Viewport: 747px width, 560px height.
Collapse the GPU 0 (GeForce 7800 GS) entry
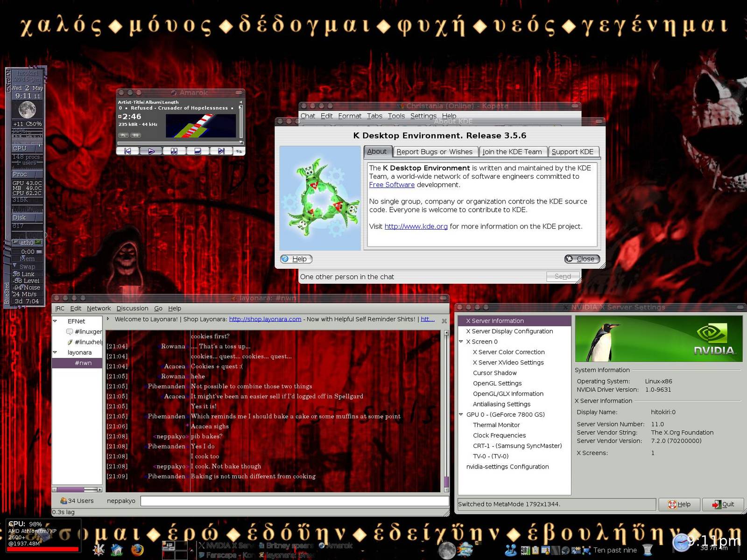[461, 414]
